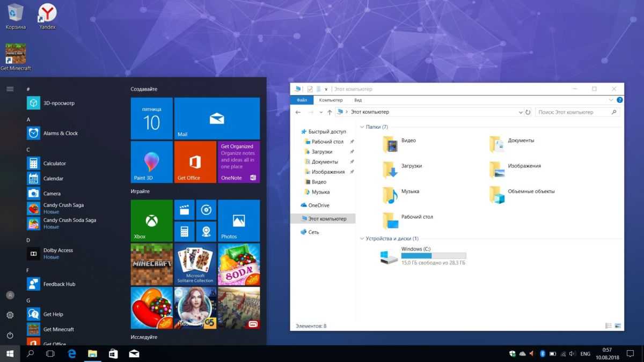
Task: Click the properties checkmark icon in Explorer title bar
Action: point(310,89)
